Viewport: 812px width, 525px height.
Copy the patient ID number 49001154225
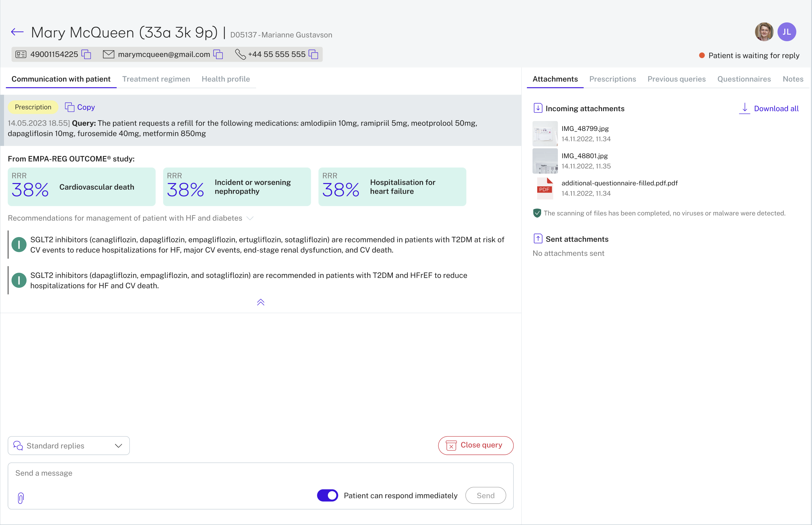87,54
